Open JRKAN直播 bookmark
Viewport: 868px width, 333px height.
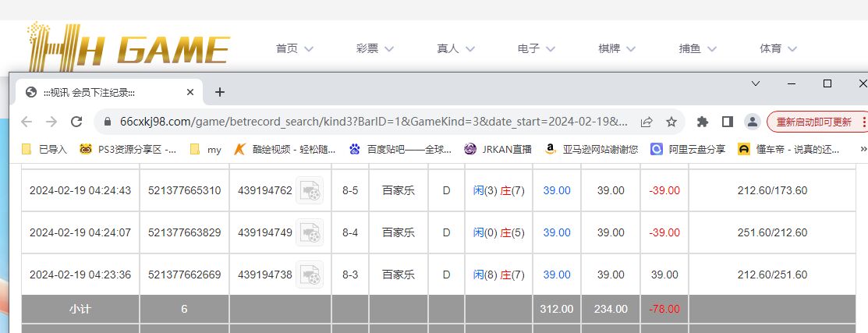click(x=498, y=150)
